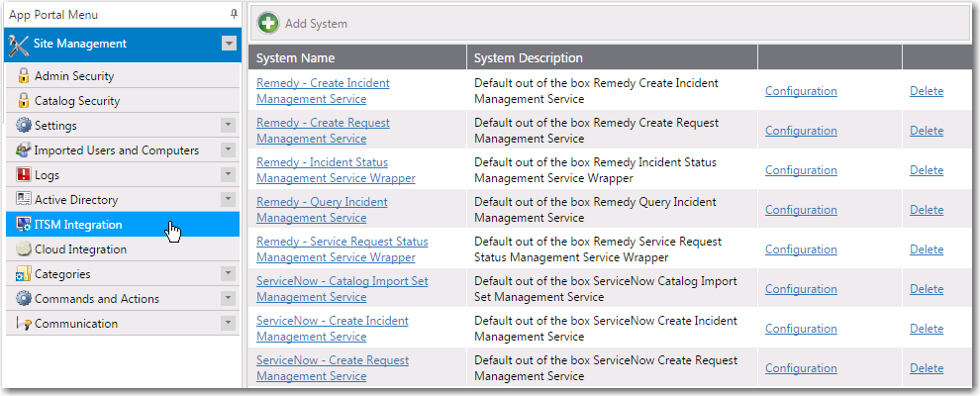Viewport: 980px width, 396px height.
Task: Click the Active Directory icon
Action: coord(24,200)
